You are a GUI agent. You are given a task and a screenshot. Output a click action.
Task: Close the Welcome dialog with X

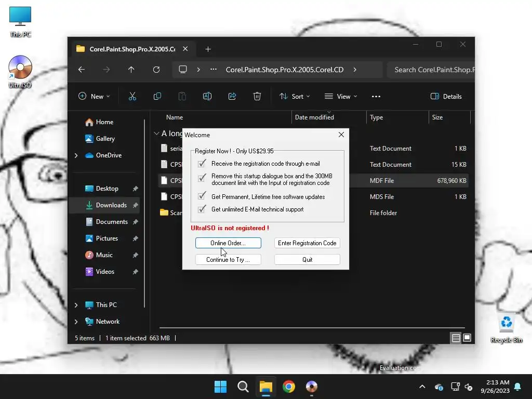tap(341, 135)
